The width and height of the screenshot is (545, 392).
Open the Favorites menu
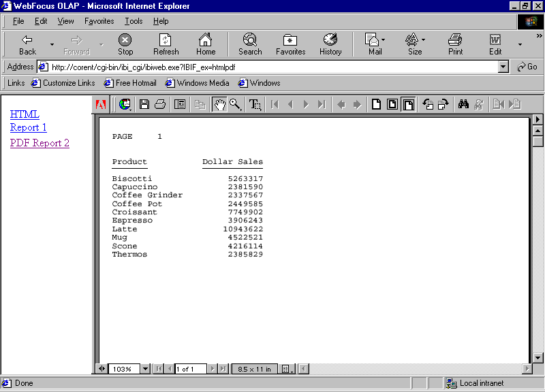(x=99, y=21)
